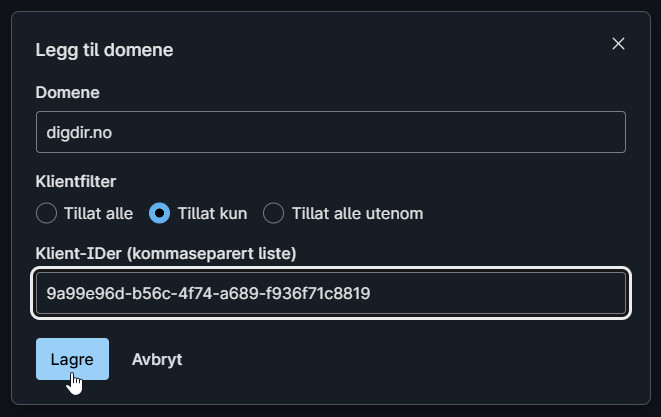This screenshot has height=417, width=661.
Task: Dismiss the dialog using the X icon
Action: [618, 44]
